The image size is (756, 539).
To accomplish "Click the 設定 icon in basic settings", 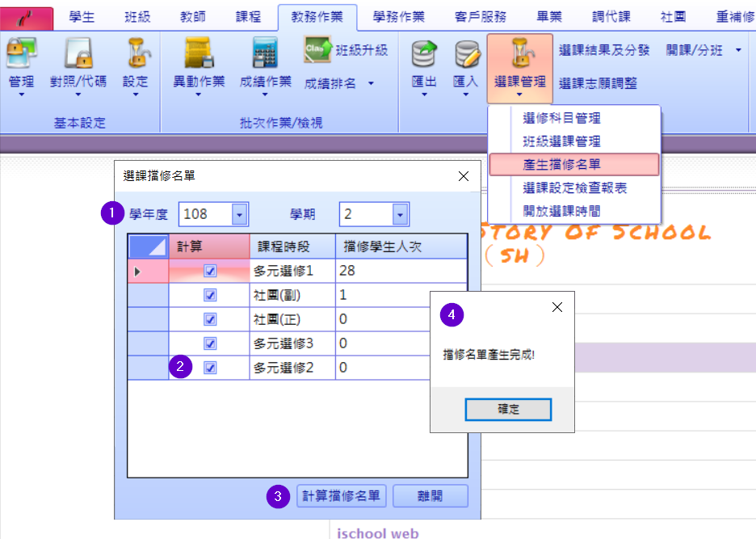I will pos(135,53).
